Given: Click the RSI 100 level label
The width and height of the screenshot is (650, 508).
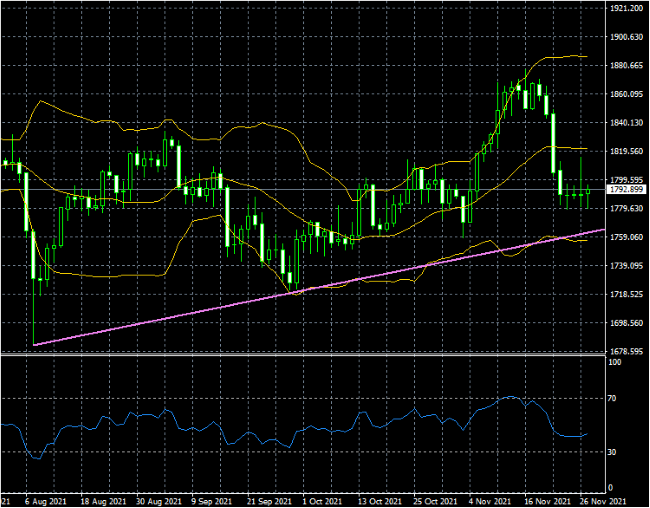Looking at the screenshot, I should tap(616, 362).
